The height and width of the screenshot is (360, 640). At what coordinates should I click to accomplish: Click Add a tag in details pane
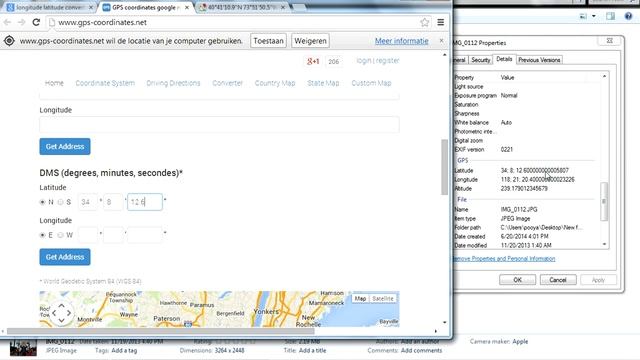click(x=124, y=351)
